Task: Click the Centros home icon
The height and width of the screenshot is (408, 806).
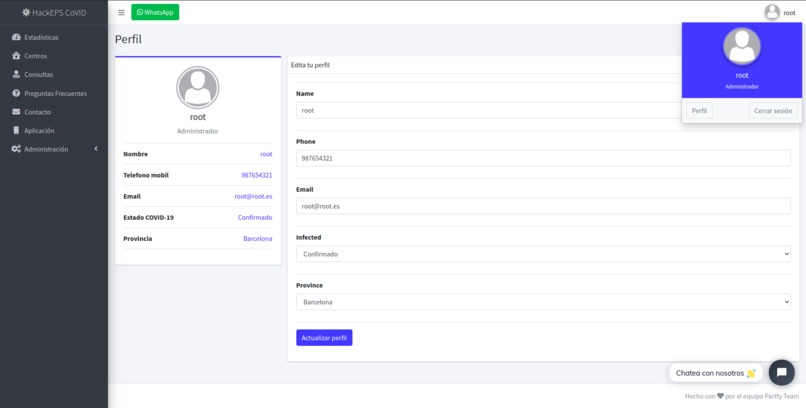Action: (x=16, y=56)
